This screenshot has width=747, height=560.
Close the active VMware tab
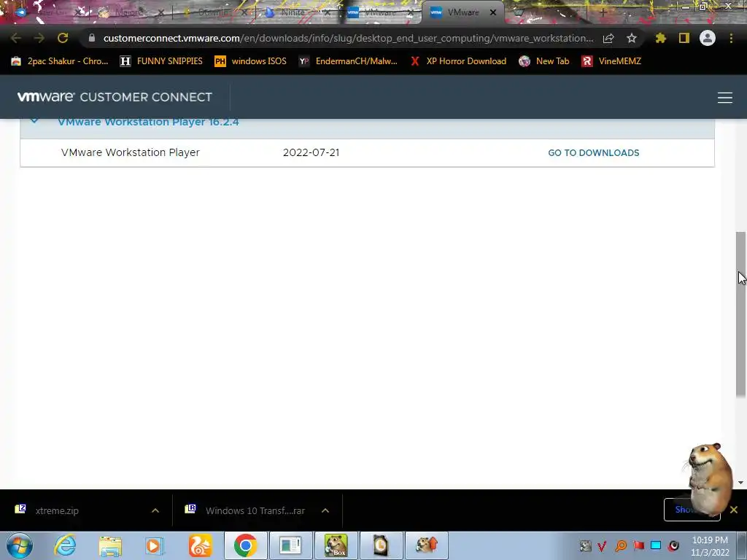493,13
